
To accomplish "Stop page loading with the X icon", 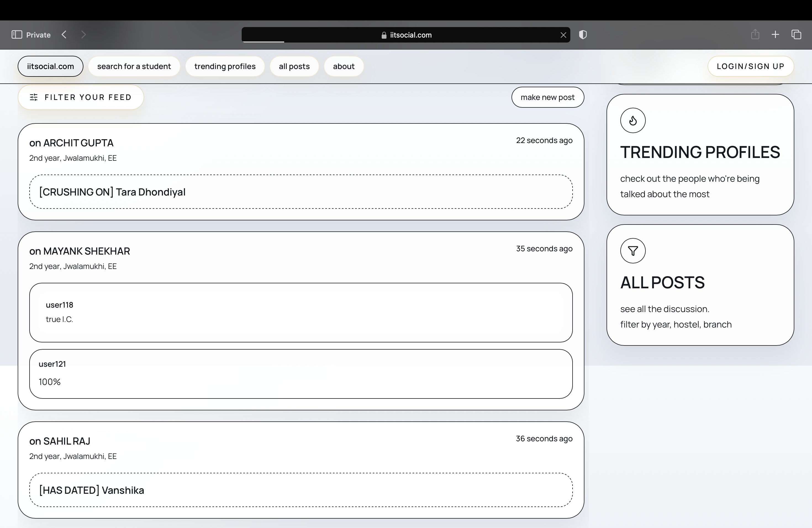I will [x=563, y=35].
